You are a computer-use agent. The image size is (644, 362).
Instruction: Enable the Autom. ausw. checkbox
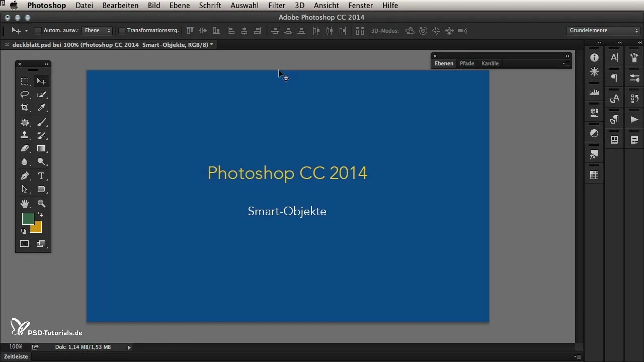click(38, 31)
